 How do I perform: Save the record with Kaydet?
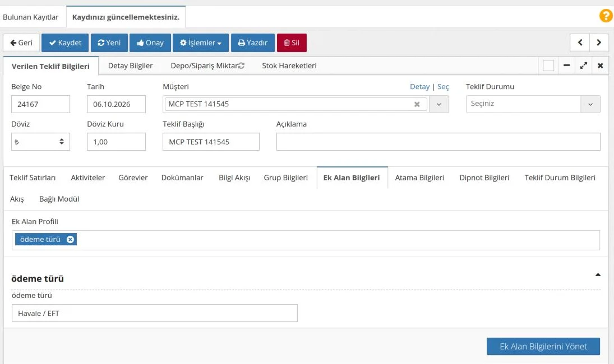65,43
